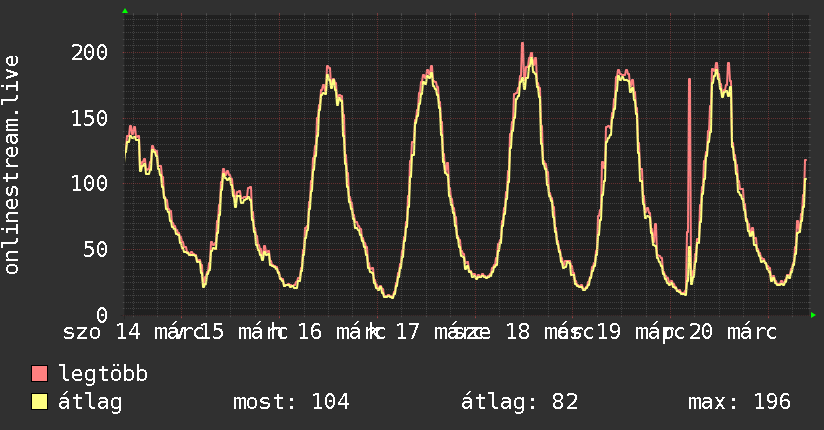
Task: Click the yellow átlag legend swatch
Action: [40, 402]
